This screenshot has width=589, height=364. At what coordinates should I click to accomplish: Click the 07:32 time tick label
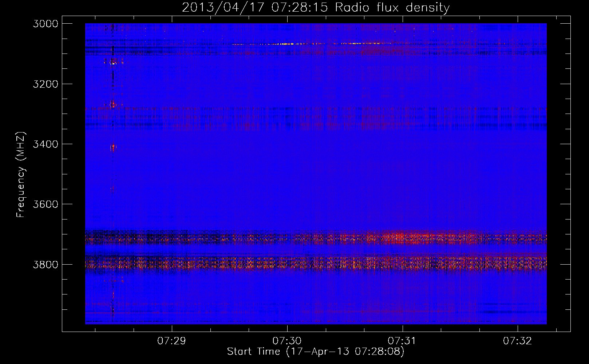[517, 341]
